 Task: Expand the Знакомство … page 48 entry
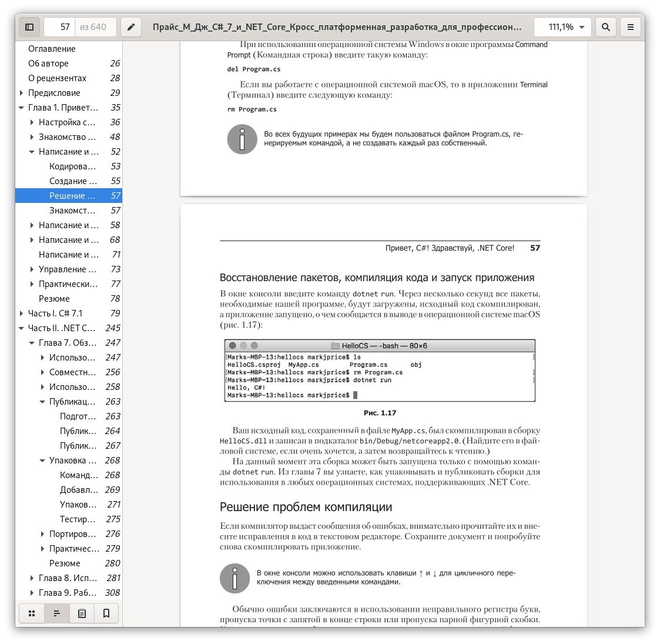point(32,137)
